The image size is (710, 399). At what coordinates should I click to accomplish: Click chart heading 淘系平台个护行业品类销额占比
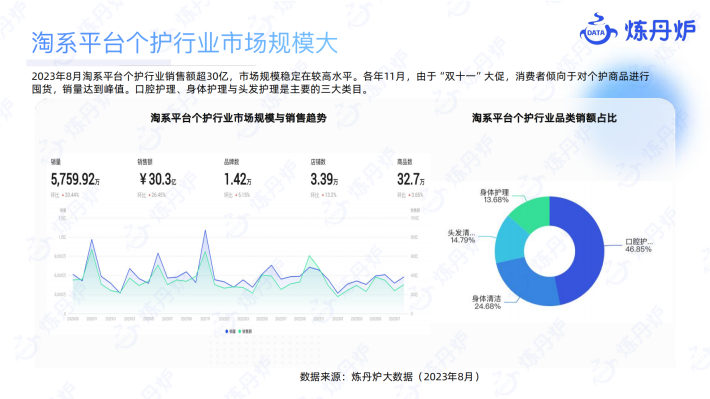point(544,118)
